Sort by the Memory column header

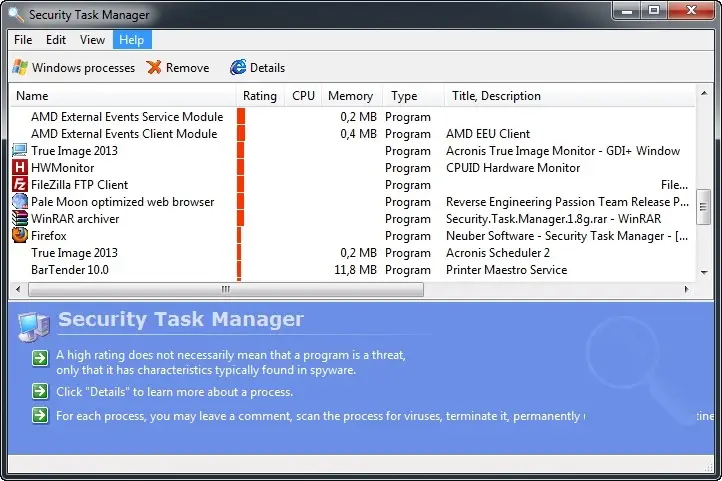(350, 96)
